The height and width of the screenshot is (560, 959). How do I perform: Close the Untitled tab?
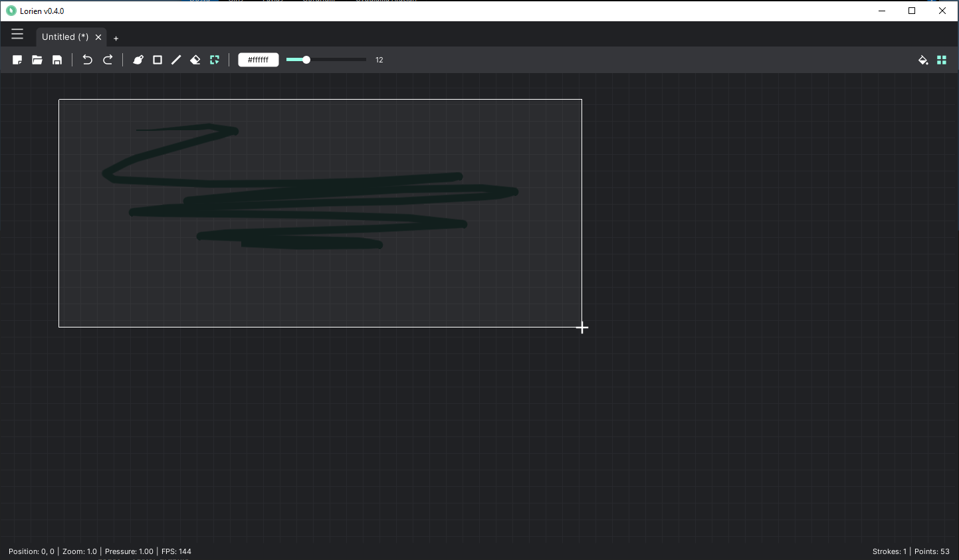tap(98, 37)
